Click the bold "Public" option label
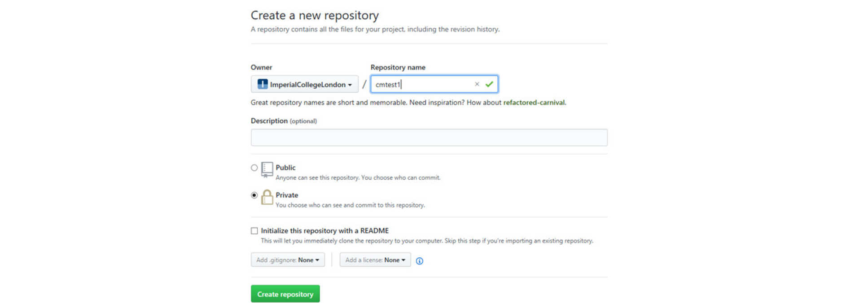Screen dimensions: 868x303 (x=285, y=168)
